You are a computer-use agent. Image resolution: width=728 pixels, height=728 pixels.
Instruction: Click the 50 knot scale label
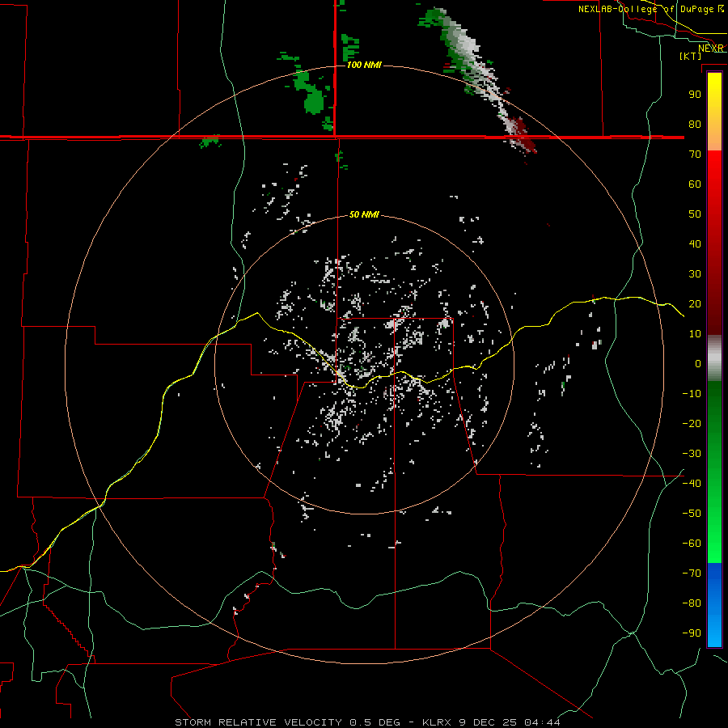coord(695,214)
